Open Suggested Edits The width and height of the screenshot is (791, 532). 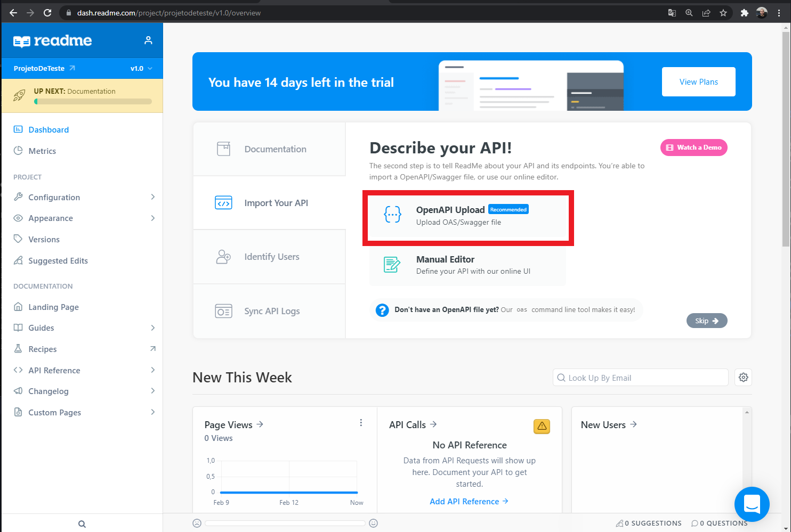click(58, 260)
